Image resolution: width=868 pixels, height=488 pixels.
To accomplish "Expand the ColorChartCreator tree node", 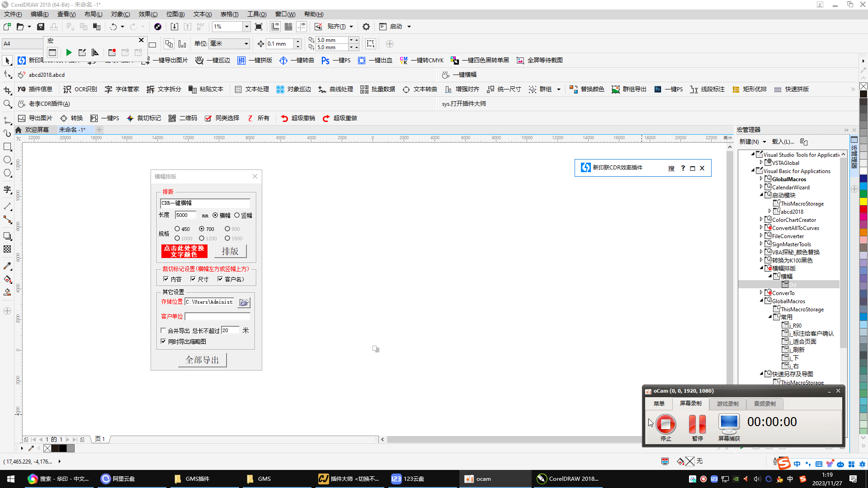I will pos(761,220).
